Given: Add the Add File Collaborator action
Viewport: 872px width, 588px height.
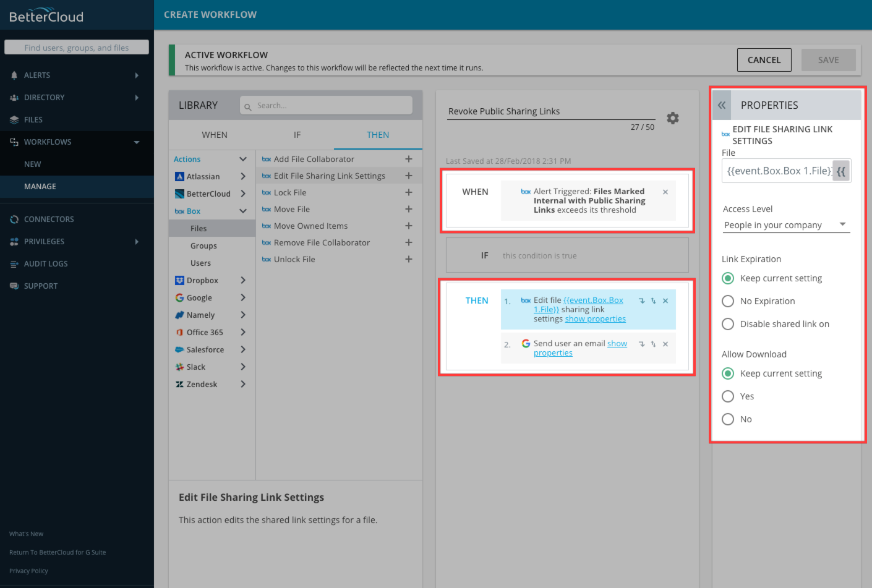Looking at the screenshot, I should (409, 159).
